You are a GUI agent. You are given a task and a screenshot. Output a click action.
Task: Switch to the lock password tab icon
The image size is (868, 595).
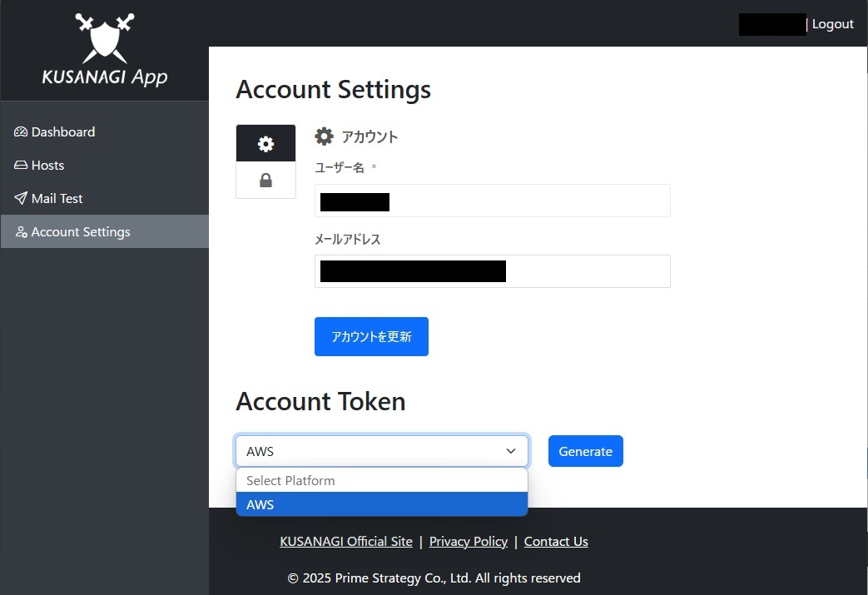click(265, 181)
